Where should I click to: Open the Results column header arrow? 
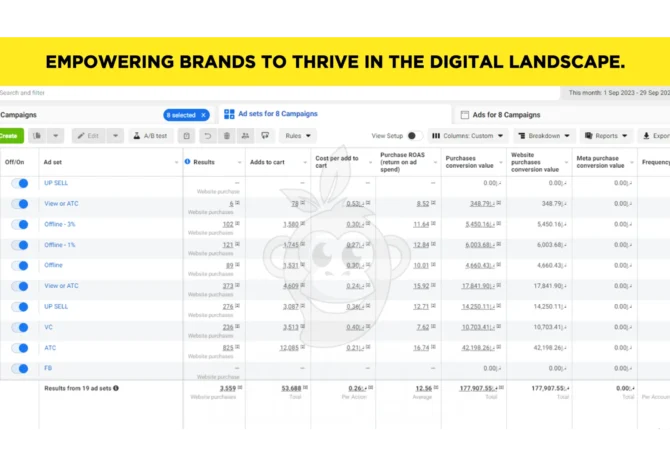point(239,162)
